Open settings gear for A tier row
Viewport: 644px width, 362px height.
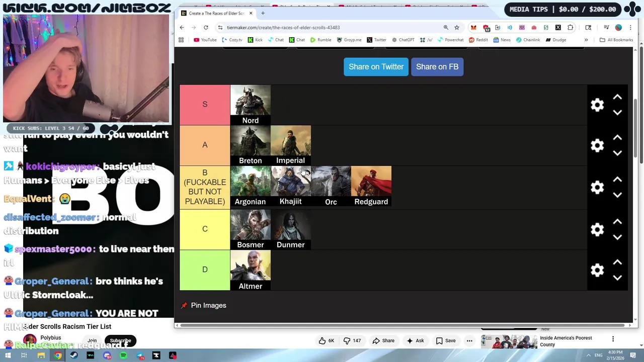tap(597, 145)
